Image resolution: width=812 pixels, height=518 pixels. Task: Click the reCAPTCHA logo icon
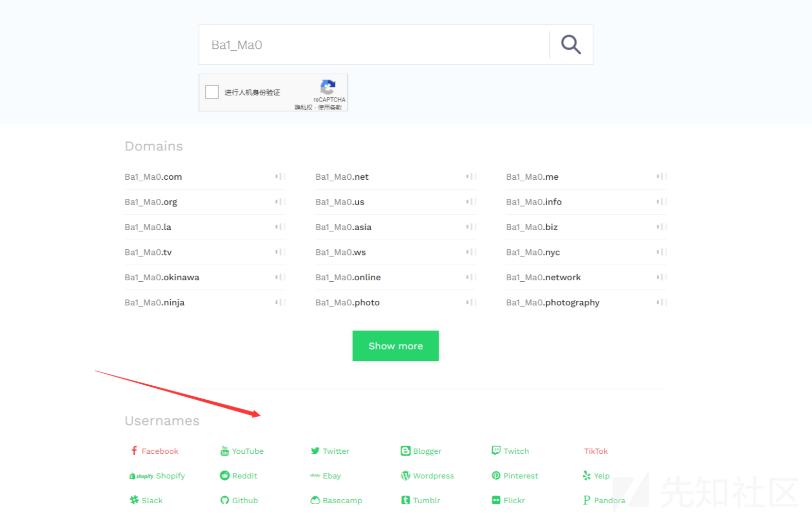328,87
